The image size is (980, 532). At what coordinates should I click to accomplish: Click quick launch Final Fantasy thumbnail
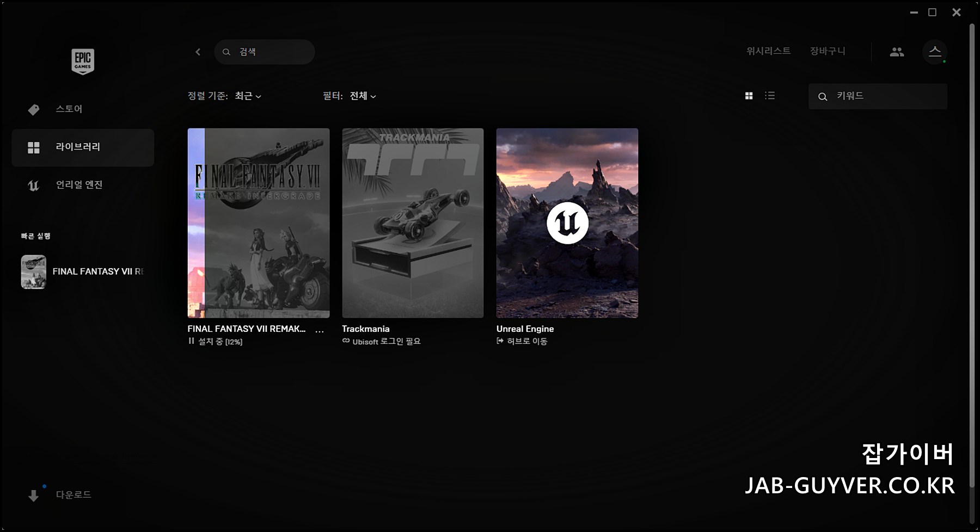pos(34,272)
